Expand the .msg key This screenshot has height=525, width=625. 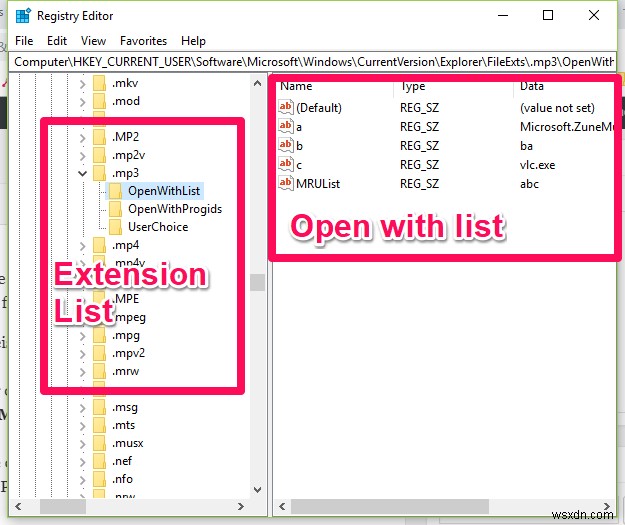[83, 408]
